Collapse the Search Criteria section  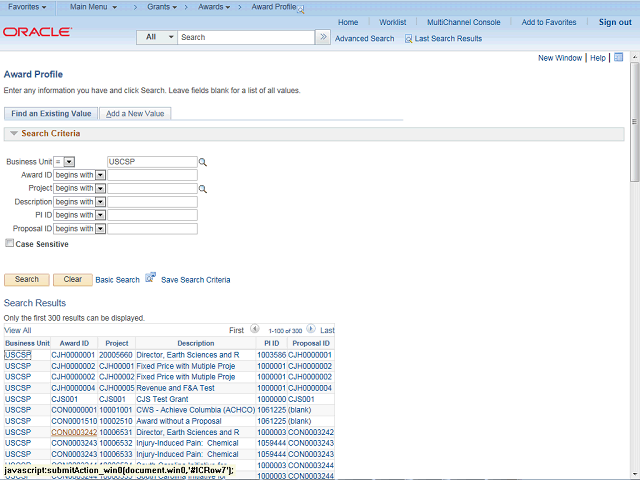coord(14,133)
